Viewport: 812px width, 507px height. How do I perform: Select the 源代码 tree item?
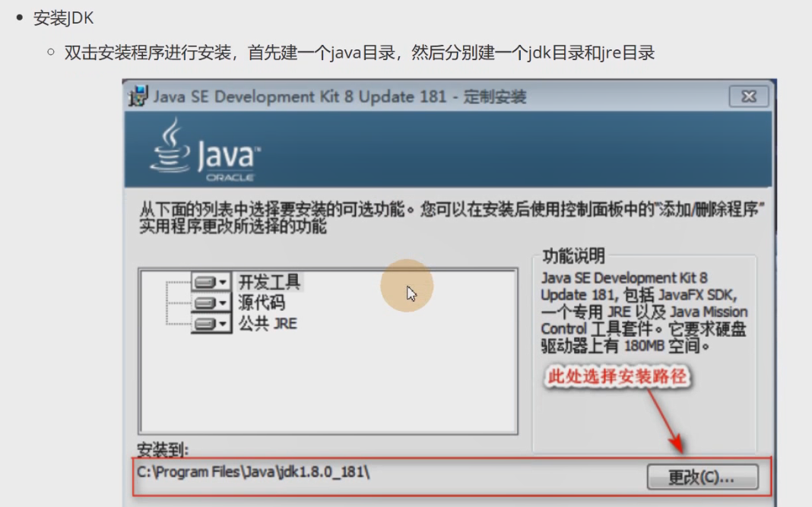click(262, 303)
